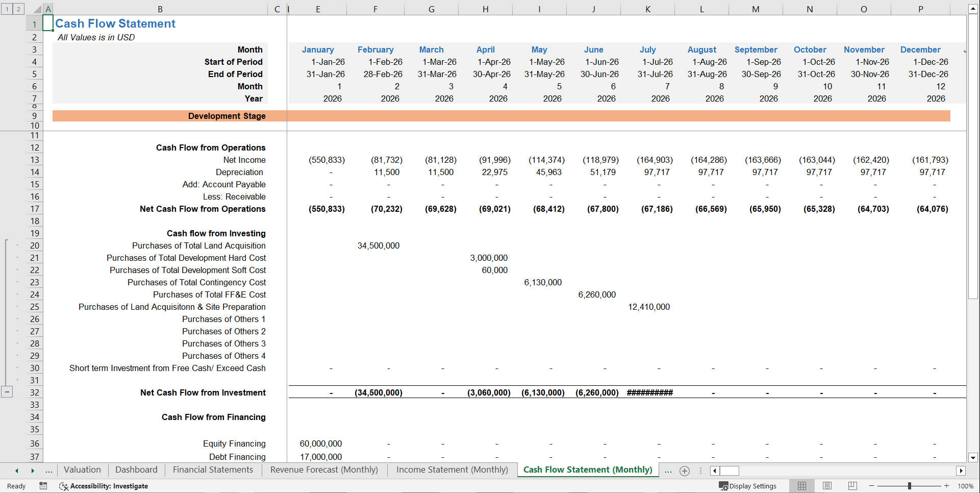Switch to Normal view in status bar
This screenshot has width=980, height=493.
(x=801, y=486)
